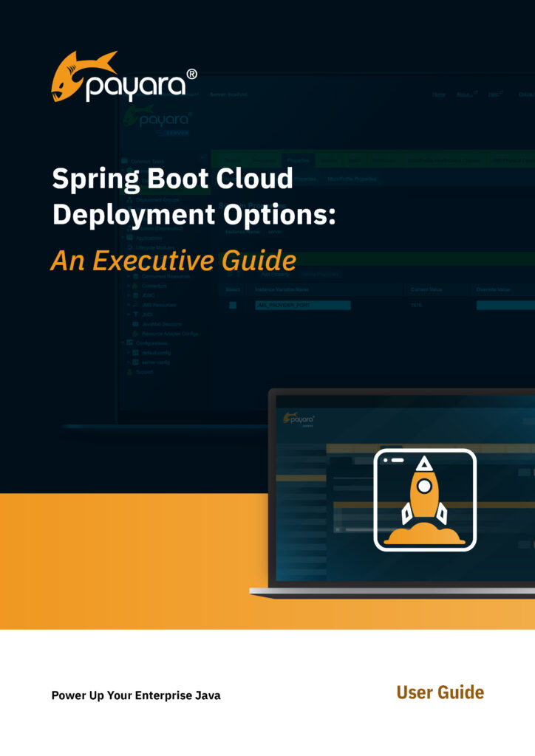The width and height of the screenshot is (535, 756).
Task: Click the JMS_PROVIDER_PORT variable name field
Action: (302, 305)
